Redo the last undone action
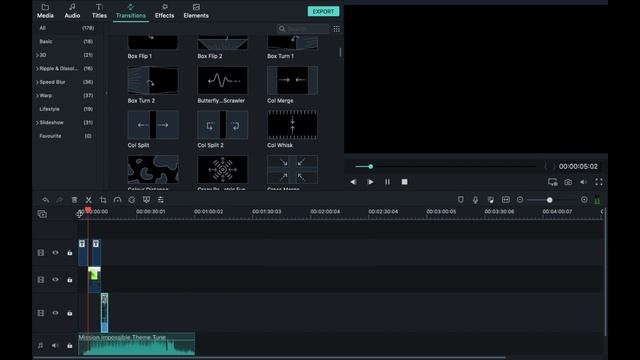Image resolution: width=640 pixels, height=360 pixels. (x=60, y=200)
